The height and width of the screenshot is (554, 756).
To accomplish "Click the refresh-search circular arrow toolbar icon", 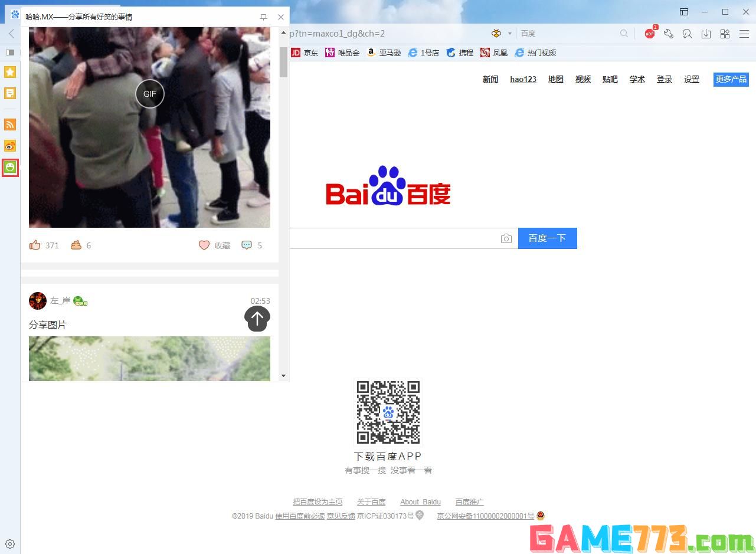I will point(687,34).
